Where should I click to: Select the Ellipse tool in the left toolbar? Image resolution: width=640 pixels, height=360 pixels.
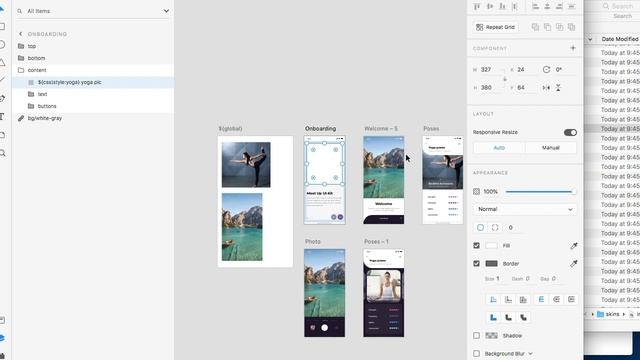point(2,44)
